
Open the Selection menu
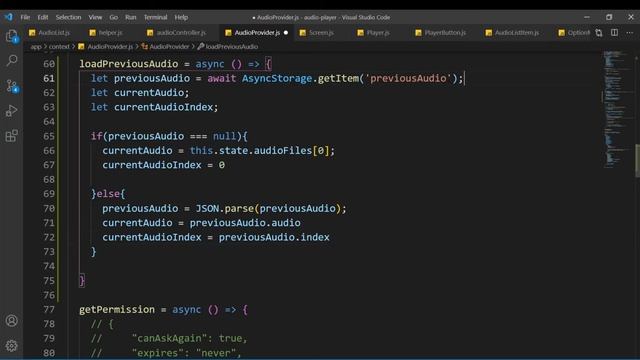click(68, 17)
